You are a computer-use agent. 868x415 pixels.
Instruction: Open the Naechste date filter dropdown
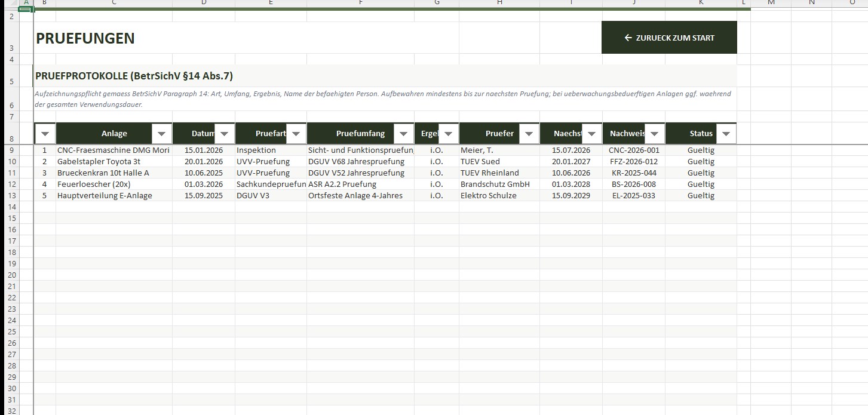coord(591,134)
